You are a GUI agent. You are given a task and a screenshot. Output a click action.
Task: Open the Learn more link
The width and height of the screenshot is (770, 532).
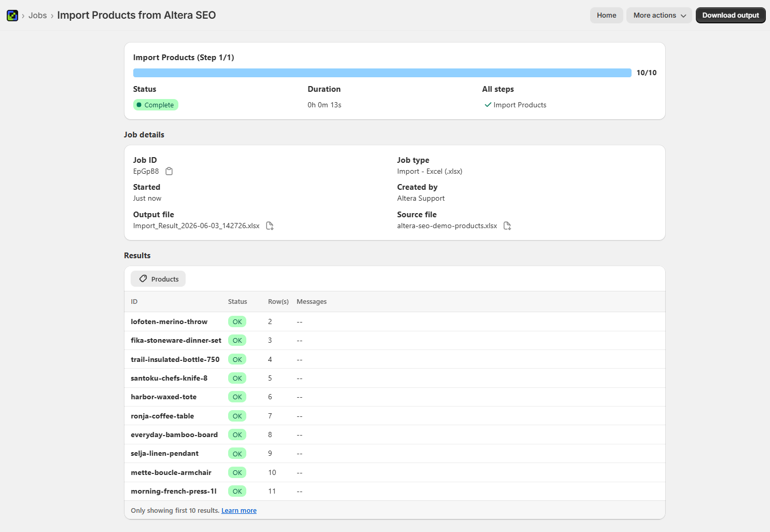[239, 511]
